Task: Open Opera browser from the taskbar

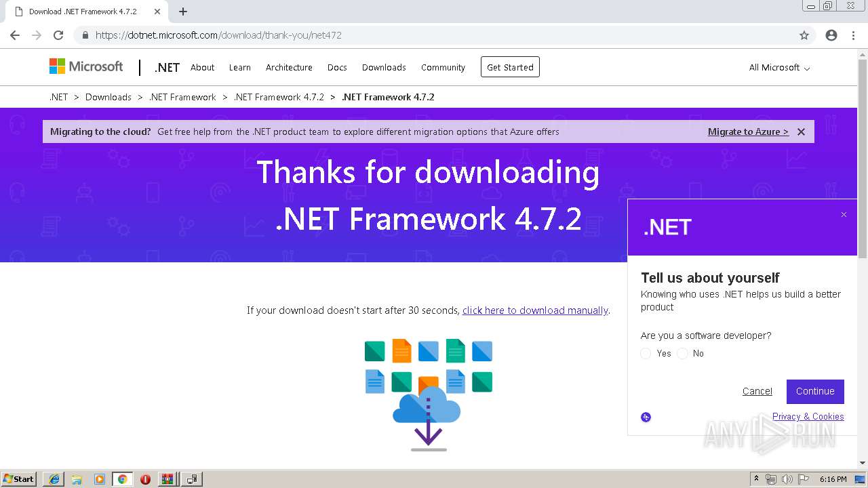Action: pyautogui.click(x=145, y=479)
